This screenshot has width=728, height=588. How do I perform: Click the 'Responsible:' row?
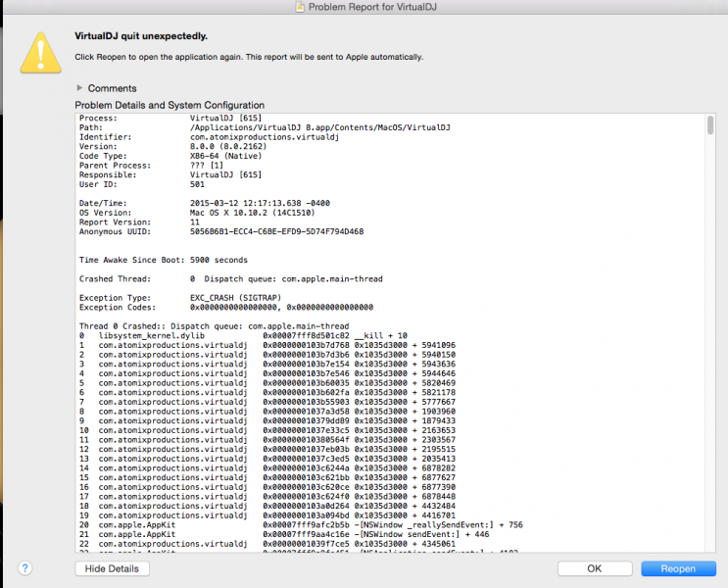[170, 174]
